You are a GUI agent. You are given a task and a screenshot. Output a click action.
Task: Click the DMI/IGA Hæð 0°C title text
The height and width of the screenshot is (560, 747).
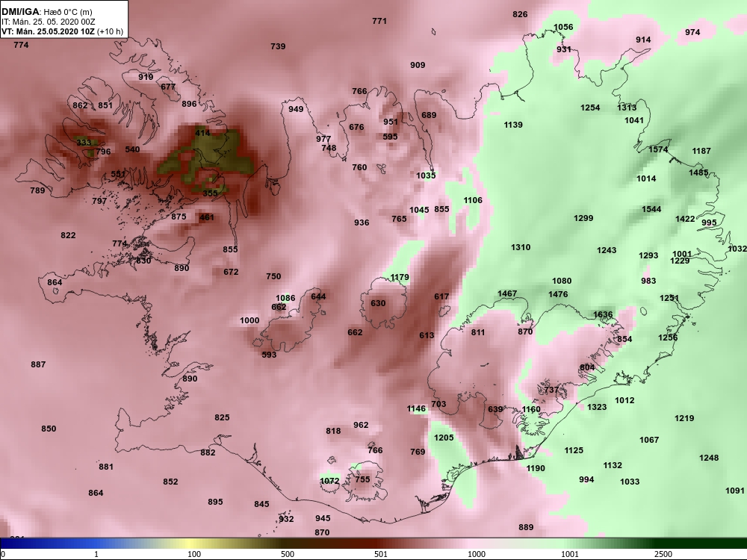[x=46, y=12]
